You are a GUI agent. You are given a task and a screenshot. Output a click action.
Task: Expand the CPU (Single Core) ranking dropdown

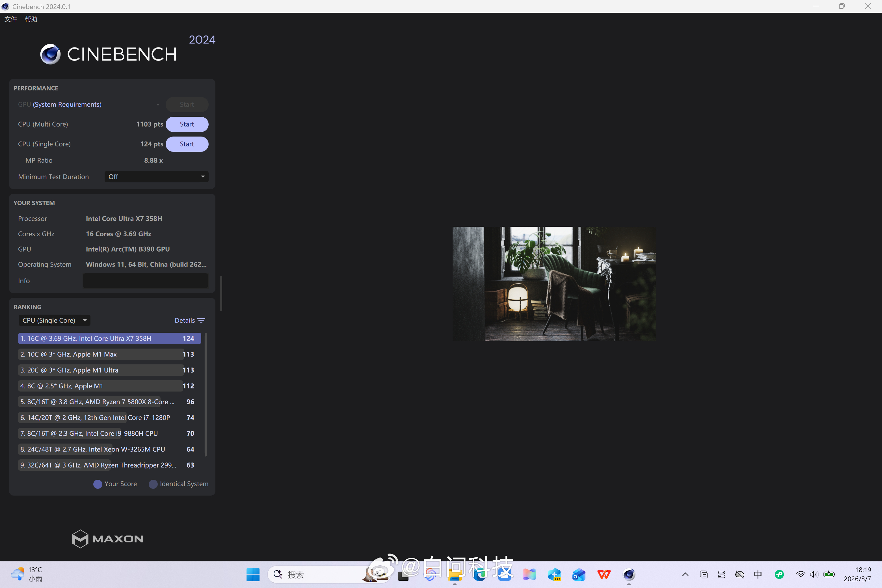54,320
